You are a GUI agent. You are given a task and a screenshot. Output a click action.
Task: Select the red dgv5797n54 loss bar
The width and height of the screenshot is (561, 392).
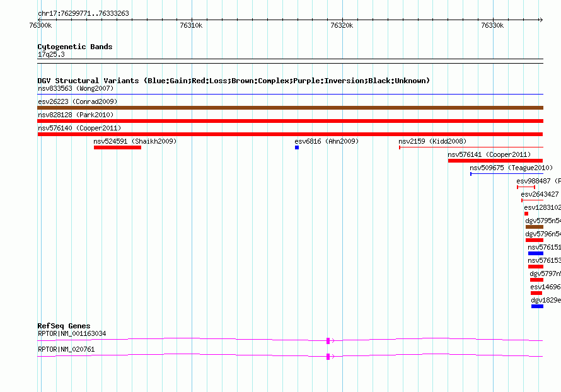(x=536, y=280)
